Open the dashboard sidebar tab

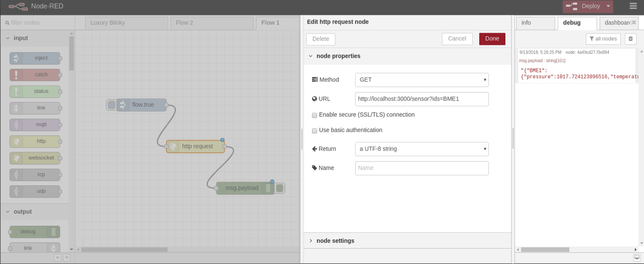tap(617, 23)
